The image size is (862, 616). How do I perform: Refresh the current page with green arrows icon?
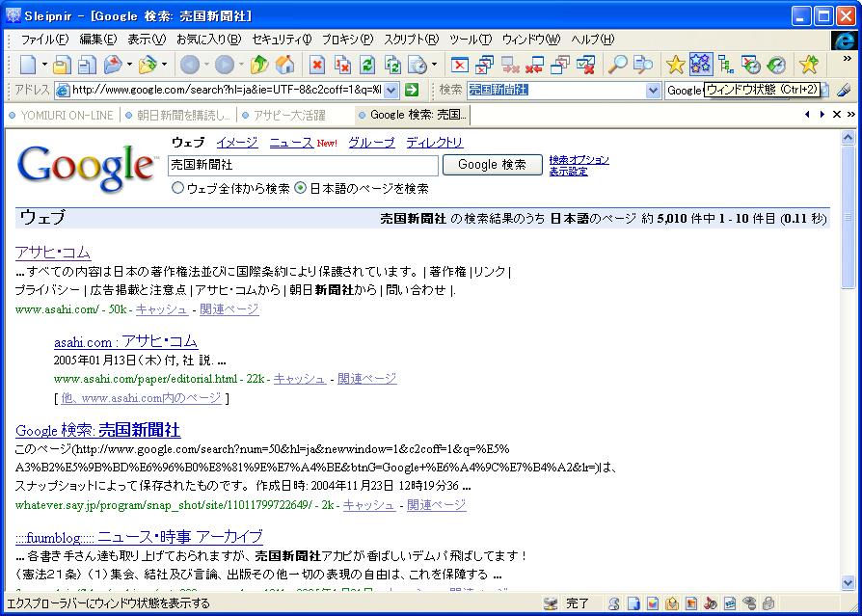click(367, 65)
